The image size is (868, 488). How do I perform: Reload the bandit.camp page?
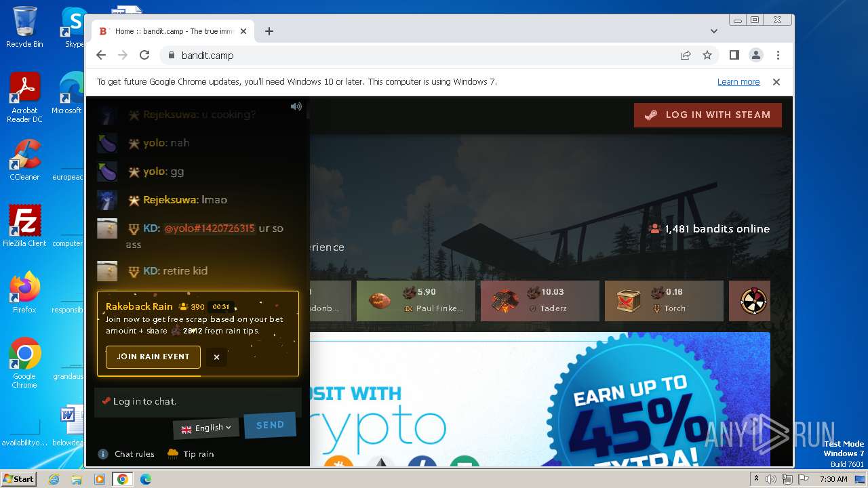tap(144, 56)
